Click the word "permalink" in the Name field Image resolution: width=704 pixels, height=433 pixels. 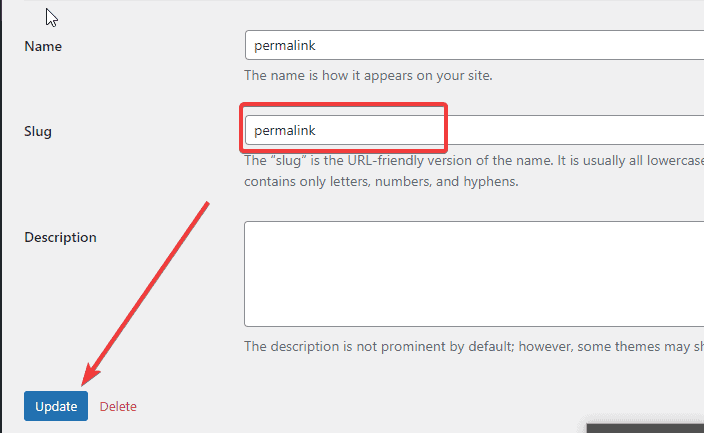pos(285,46)
